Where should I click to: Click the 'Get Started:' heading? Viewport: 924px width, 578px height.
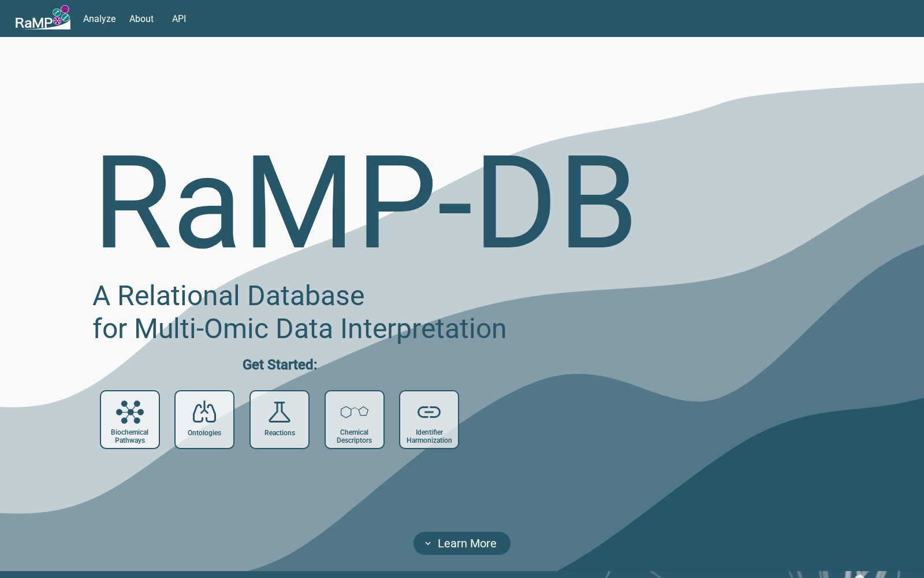point(280,365)
